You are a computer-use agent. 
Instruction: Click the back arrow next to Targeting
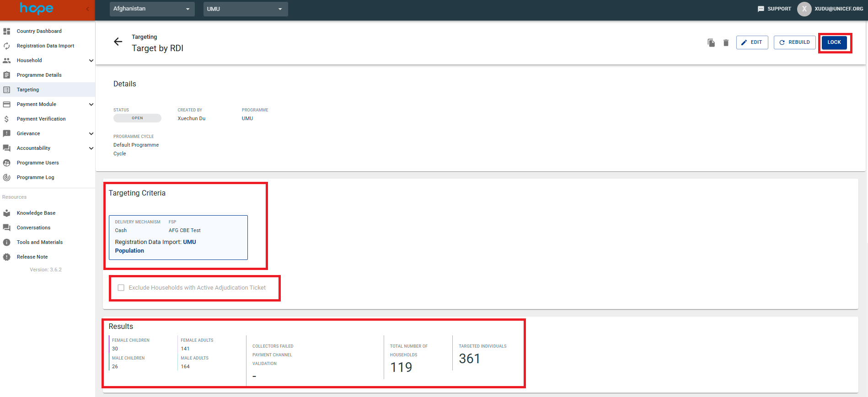click(x=118, y=42)
